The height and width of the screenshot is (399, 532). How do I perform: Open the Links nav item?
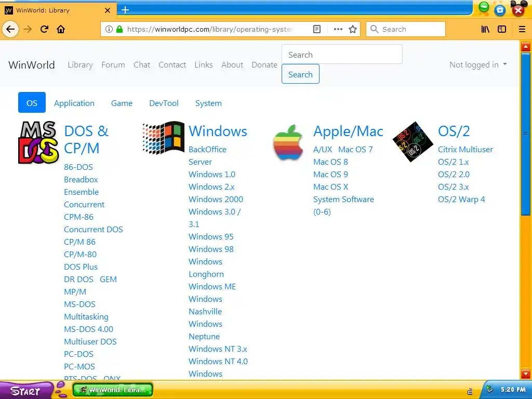pos(204,65)
